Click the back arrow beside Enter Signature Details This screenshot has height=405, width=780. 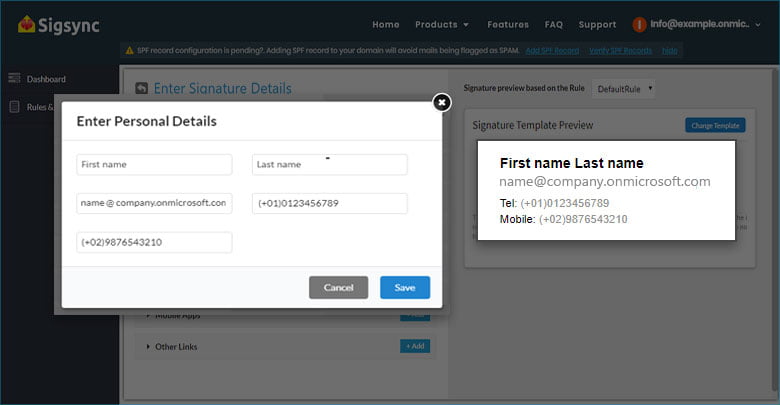141,89
